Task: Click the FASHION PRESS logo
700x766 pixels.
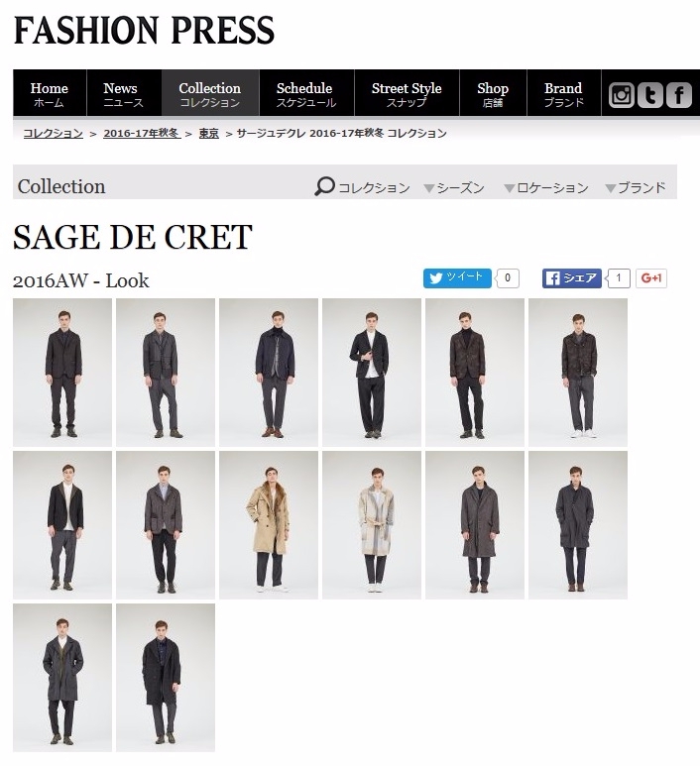Action: pyautogui.click(x=144, y=31)
